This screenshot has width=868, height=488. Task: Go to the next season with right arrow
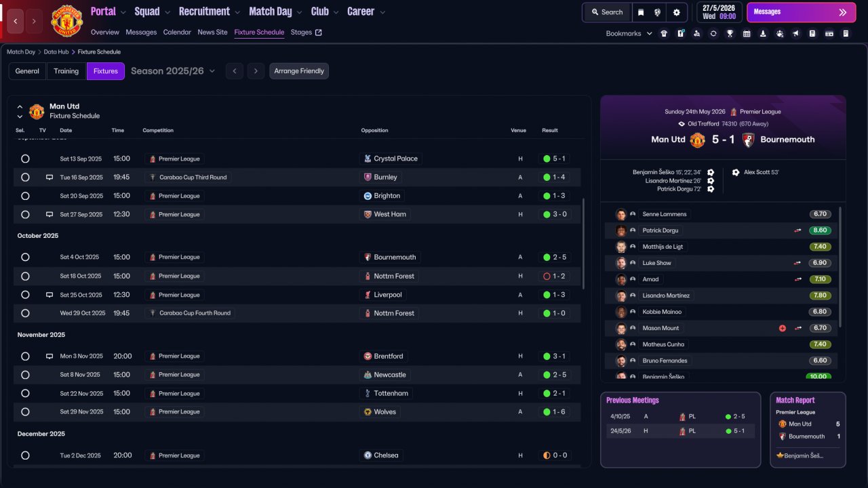255,71
